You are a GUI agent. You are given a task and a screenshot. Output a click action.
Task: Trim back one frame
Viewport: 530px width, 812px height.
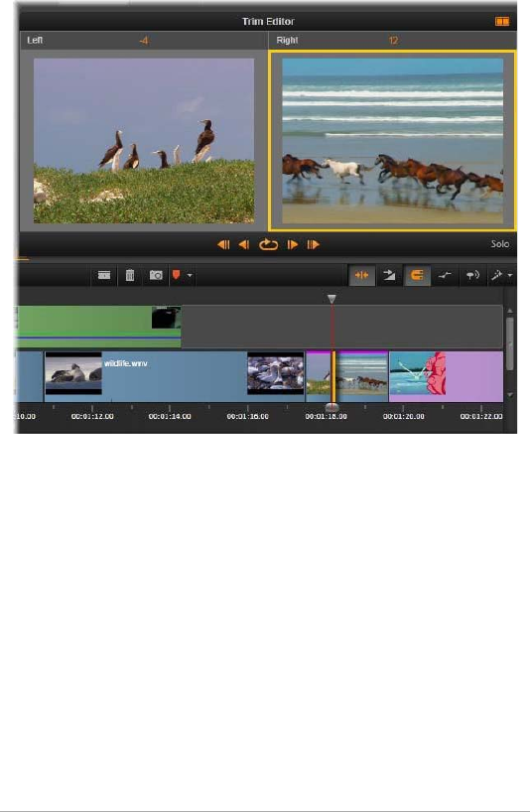(x=244, y=244)
